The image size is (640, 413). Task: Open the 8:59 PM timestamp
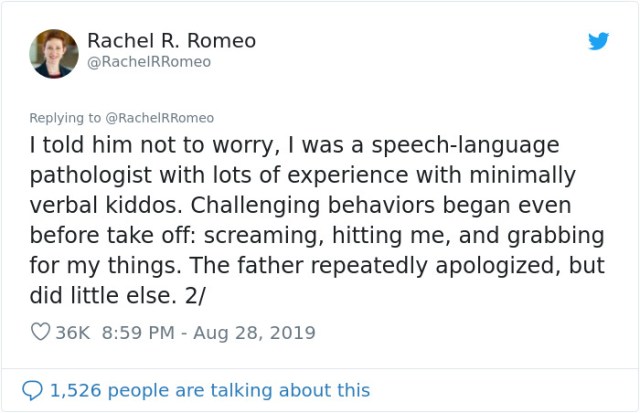click(139, 333)
